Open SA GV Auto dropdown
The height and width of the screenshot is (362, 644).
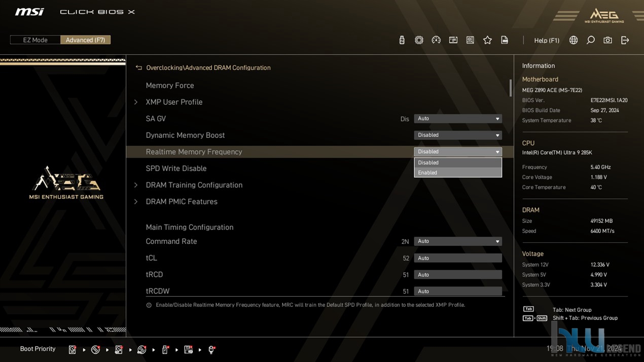coord(458,119)
